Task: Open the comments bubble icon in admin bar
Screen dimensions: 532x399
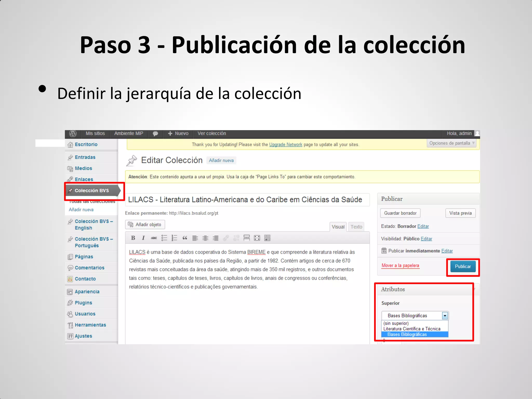Action: click(x=155, y=134)
